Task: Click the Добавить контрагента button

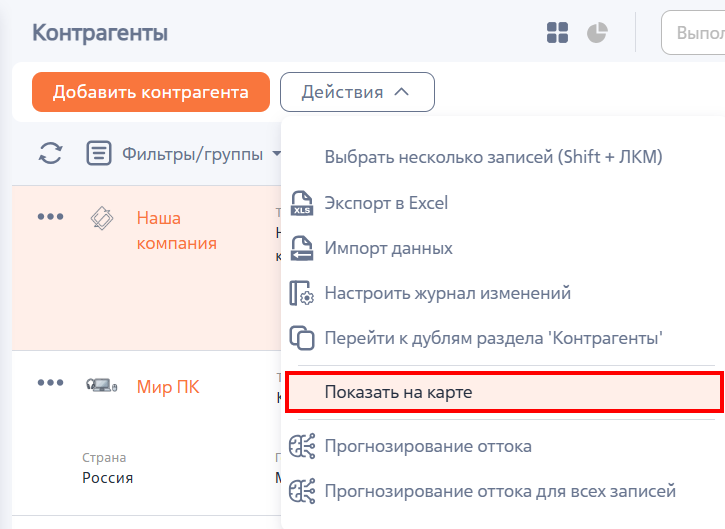Action: [x=151, y=92]
